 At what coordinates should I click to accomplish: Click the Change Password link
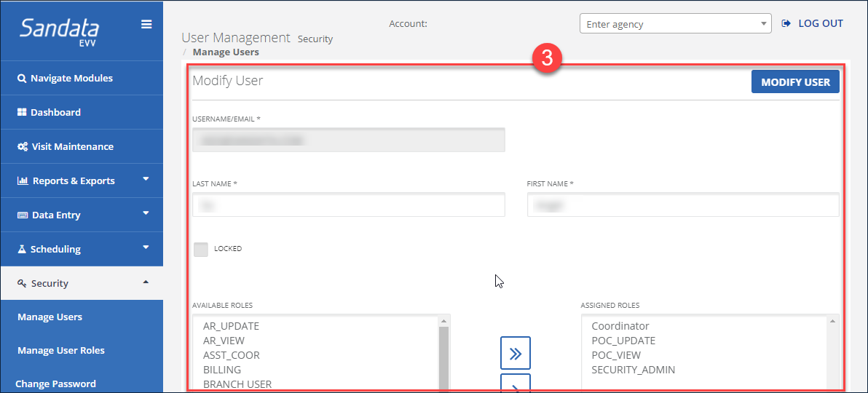[x=55, y=384]
